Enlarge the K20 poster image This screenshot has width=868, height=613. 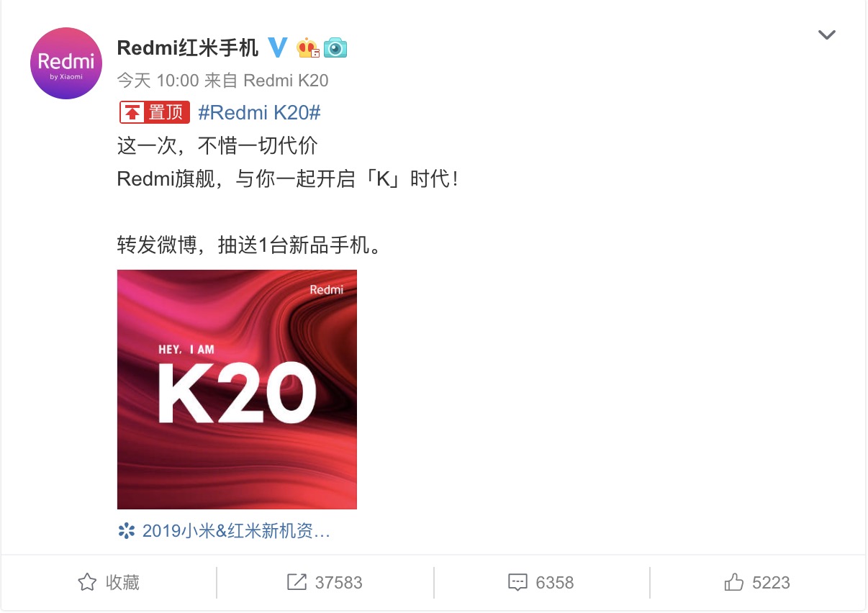237,389
